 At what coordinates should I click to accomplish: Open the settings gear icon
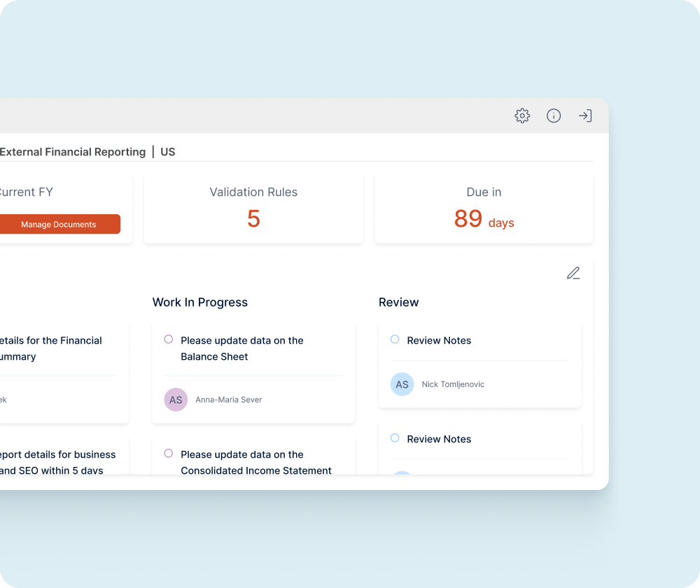(x=522, y=115)
